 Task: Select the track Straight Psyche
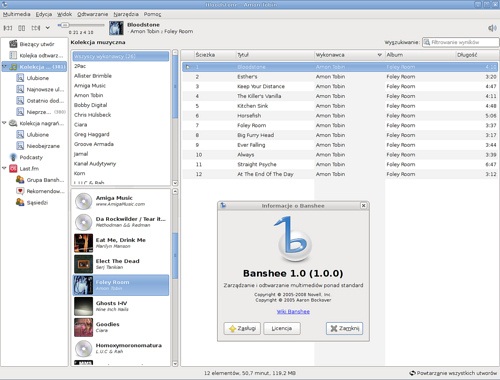coord(340,164)
